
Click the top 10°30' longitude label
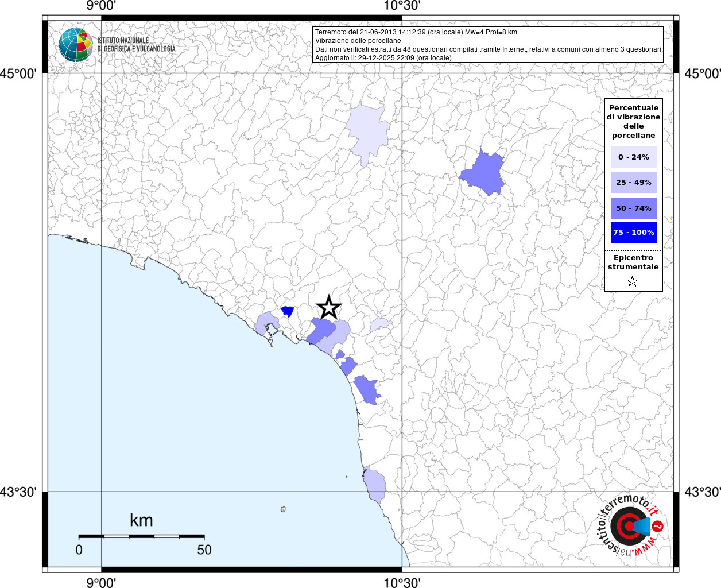point(402,6)
